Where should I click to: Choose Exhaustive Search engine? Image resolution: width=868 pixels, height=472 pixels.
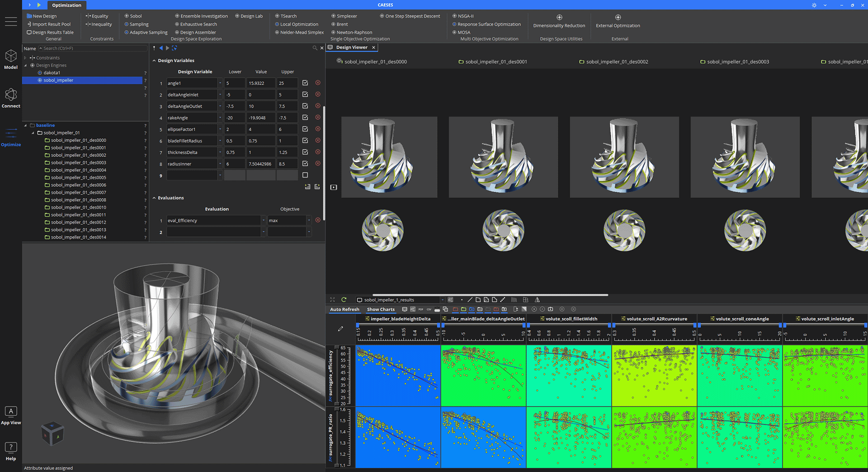[196, 24]
